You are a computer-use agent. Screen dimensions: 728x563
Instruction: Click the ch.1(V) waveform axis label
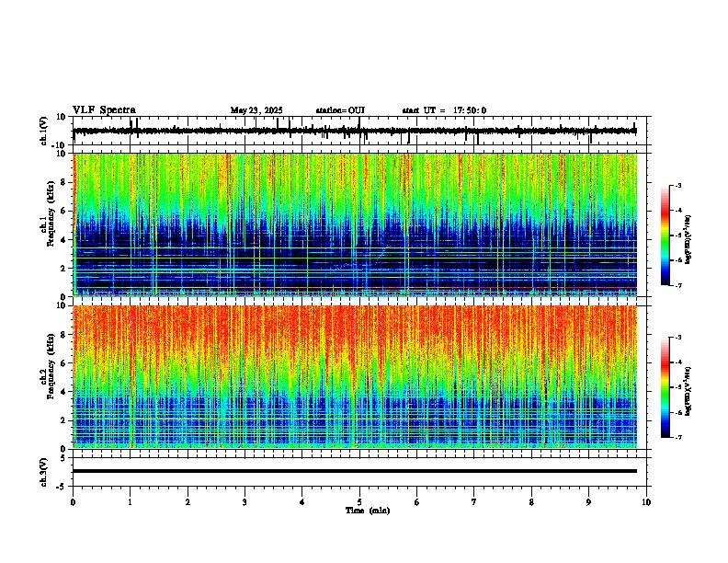pos(44,131)
